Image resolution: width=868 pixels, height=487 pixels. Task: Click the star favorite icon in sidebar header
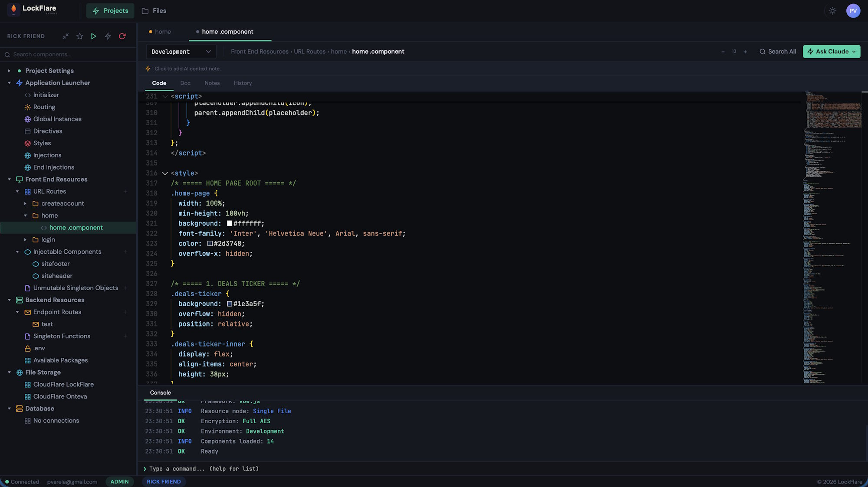click(79, 36)
